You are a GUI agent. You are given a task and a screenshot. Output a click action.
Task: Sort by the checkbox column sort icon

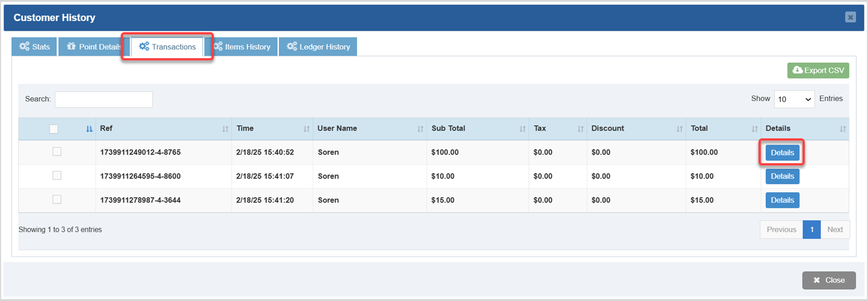(x=89, y=129)
